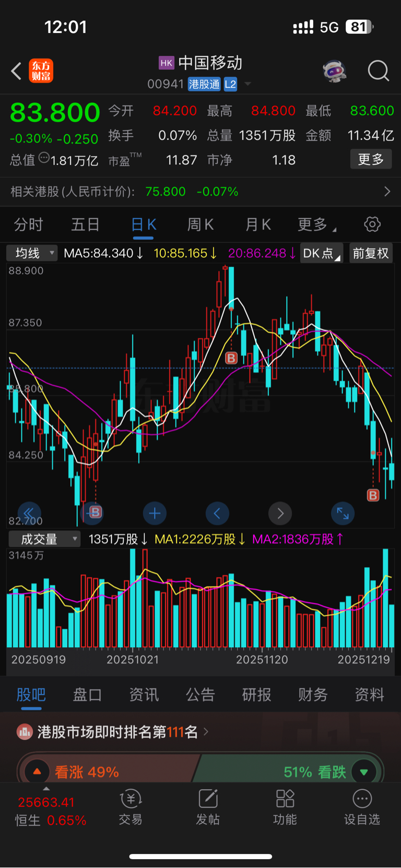Viewport: 401px width, 868px height.
Task: Switch to 分时 chart tab
Action: pos(29,224)
